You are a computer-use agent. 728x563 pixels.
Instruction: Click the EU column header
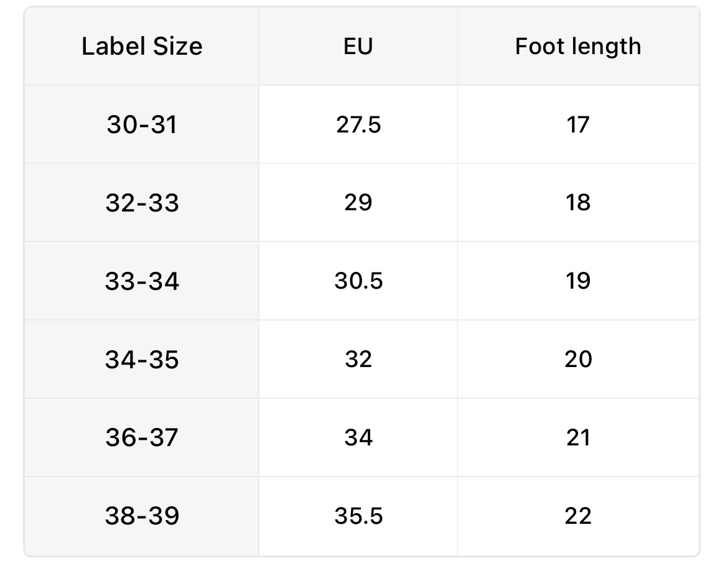[x=358, y=47]
